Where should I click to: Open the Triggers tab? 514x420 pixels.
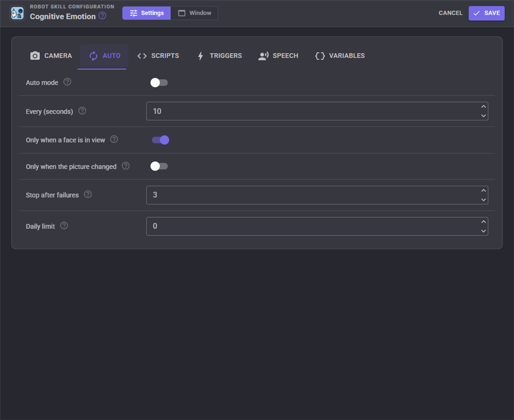point(220,56)
